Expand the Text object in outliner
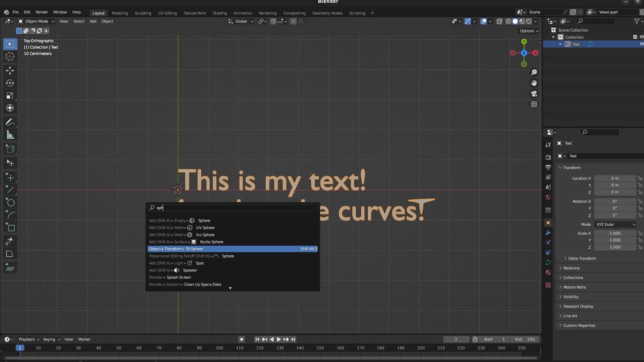Image resolution: width=644 pixels, height=362 pixels. point(560,44)
